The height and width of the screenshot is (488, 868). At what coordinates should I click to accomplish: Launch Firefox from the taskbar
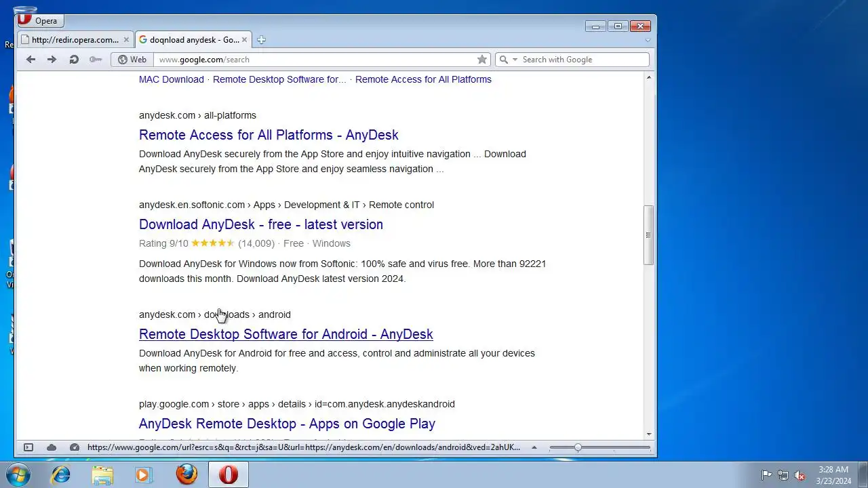pos(186,474)
